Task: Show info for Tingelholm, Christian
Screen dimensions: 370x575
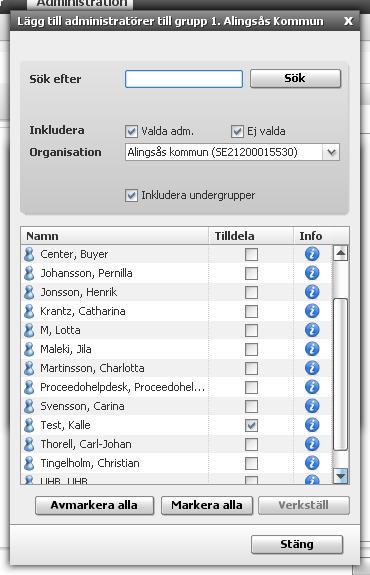Action: [x=312, y=463]
